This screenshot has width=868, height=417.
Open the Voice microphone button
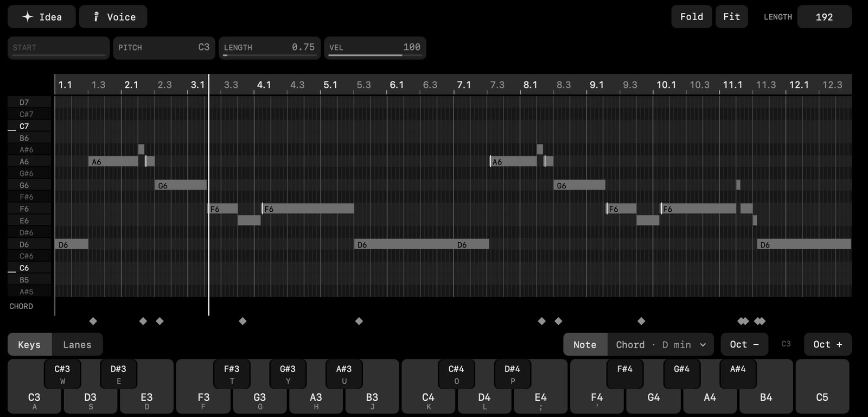pyautogui.click(x=113, y=17)
